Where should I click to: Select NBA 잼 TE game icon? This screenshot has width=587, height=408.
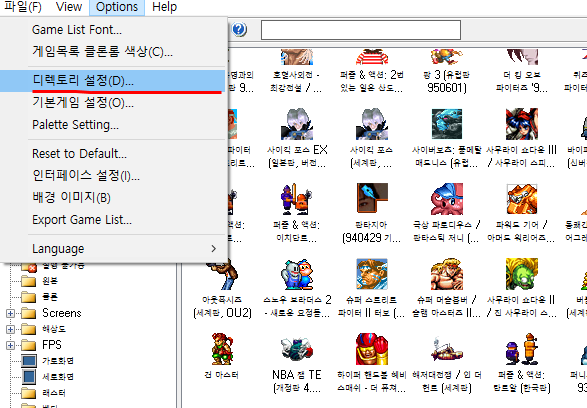297,348
